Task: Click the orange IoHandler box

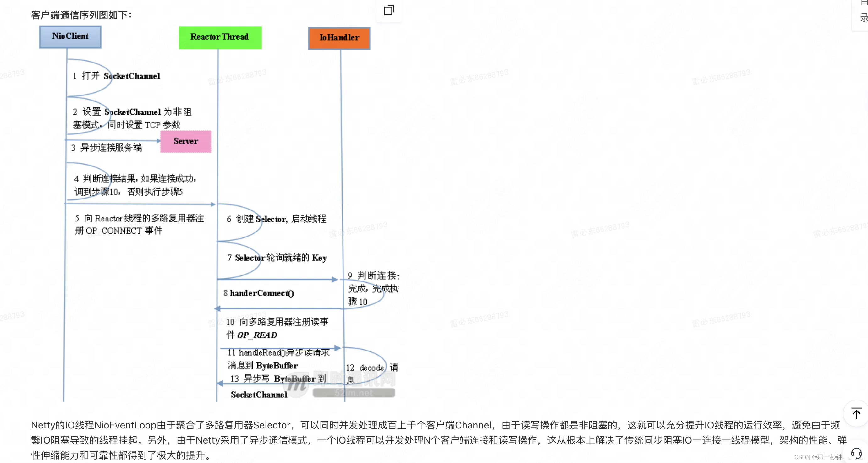Action: click(339, 38)
